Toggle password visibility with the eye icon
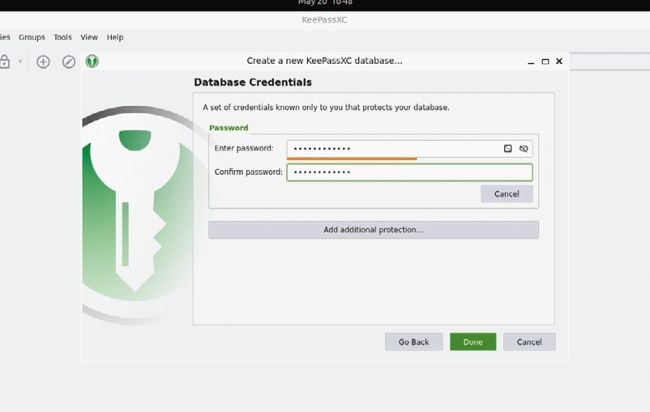Screen dimensions: 650x412 tap(524, 149)
